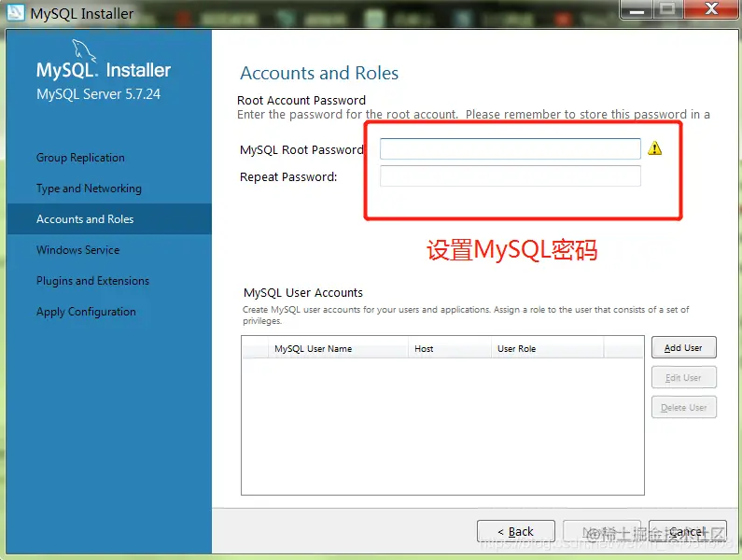This screenshot has width=742, height=560.
Task: Click the password warning triangle icon
Action: (x=654, y=148)
